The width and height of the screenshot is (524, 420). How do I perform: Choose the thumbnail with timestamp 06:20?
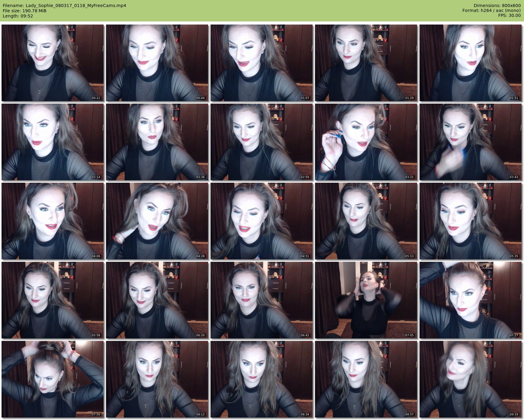tap(157, 300)
